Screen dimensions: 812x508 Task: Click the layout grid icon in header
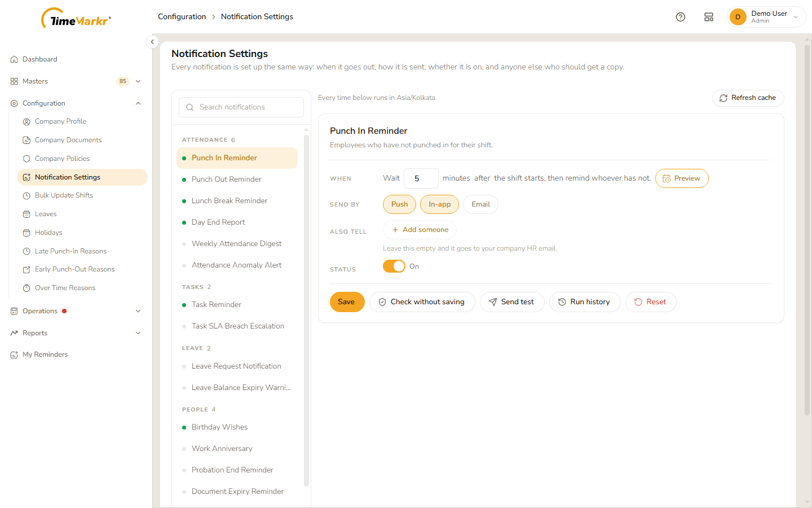(709, 17)
